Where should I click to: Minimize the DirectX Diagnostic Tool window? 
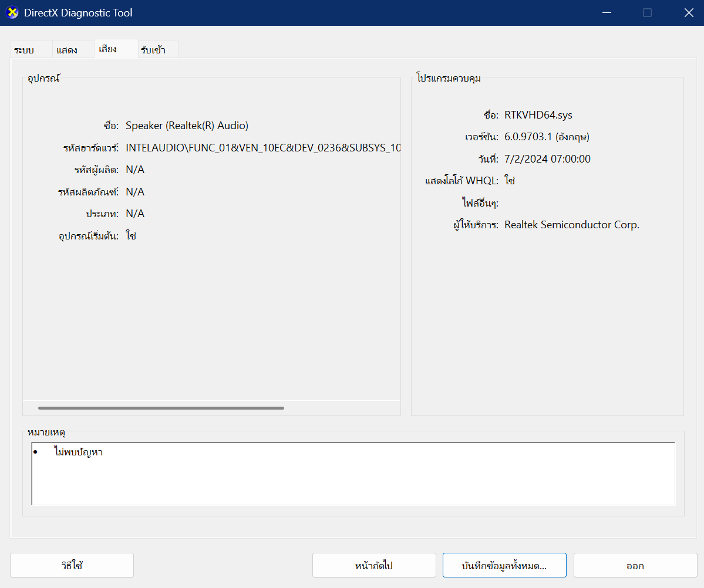(607, 13)
